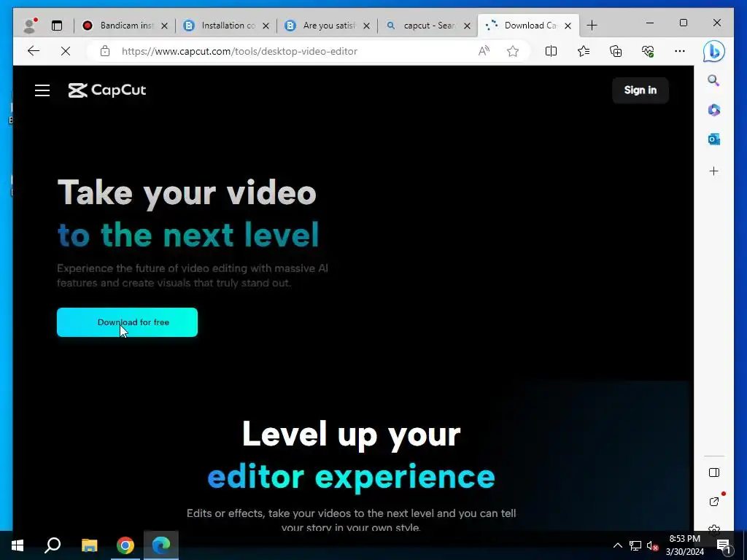Screen dimensions: 747x560
Task: Open sidebar Search tool
Action: (713, 80)
